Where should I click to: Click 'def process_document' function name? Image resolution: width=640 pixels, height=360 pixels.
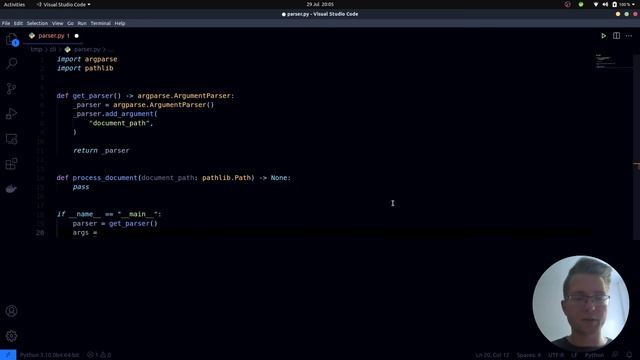click(x=105, y=178)
